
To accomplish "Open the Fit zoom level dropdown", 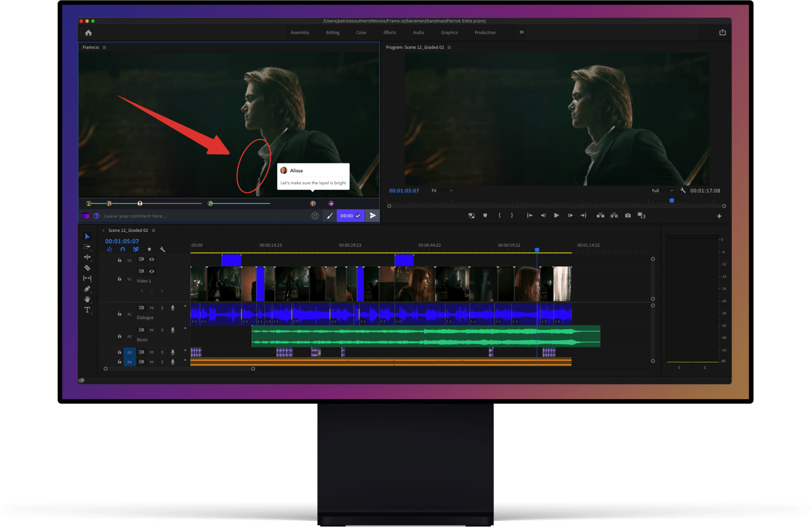I will click(442, 191).
